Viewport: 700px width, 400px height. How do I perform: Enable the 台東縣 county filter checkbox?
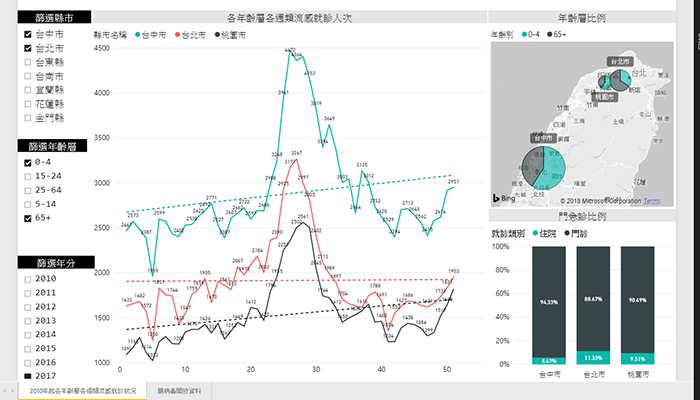point(27,62)
